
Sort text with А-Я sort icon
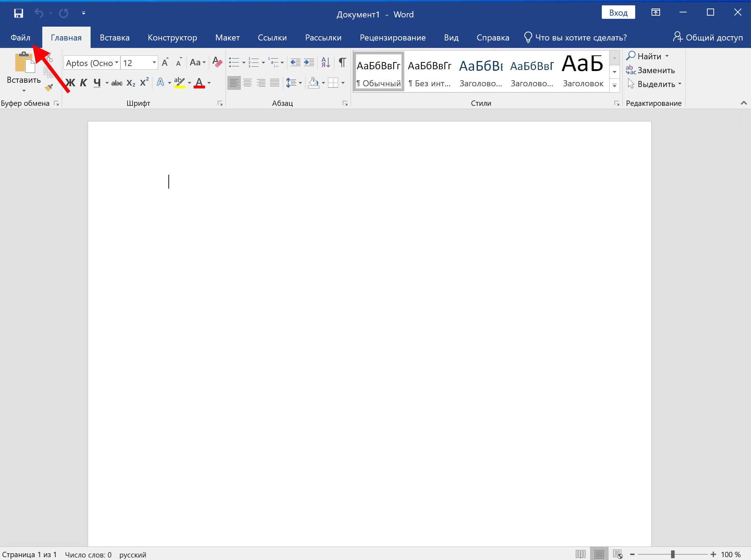coord(326,62)
